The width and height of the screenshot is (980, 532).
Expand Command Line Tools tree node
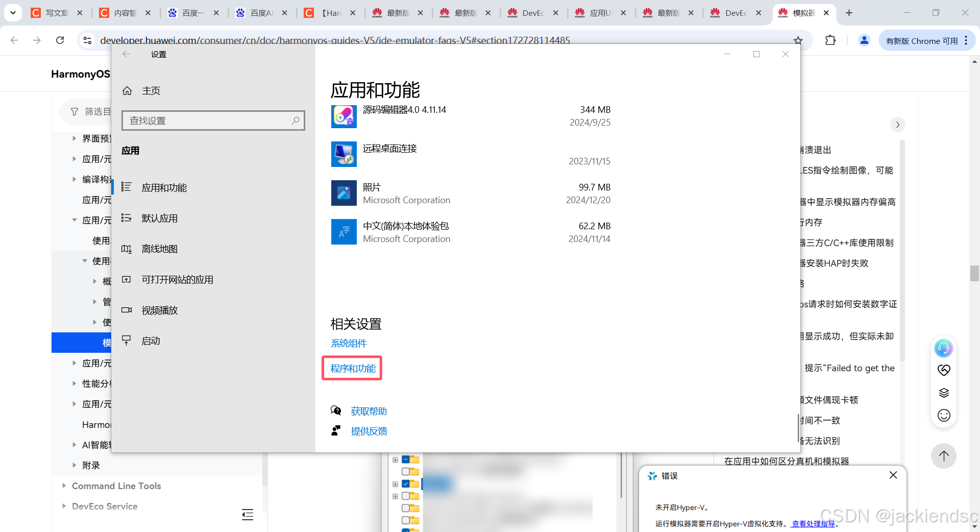click(x=64, y=486)
